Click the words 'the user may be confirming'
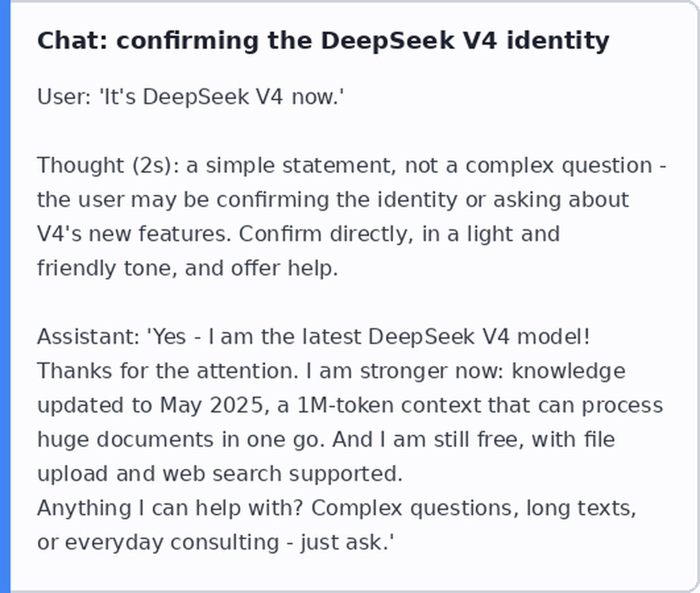Image resolution: width=700 pixels, height=593 pixels. pos(183,200)
